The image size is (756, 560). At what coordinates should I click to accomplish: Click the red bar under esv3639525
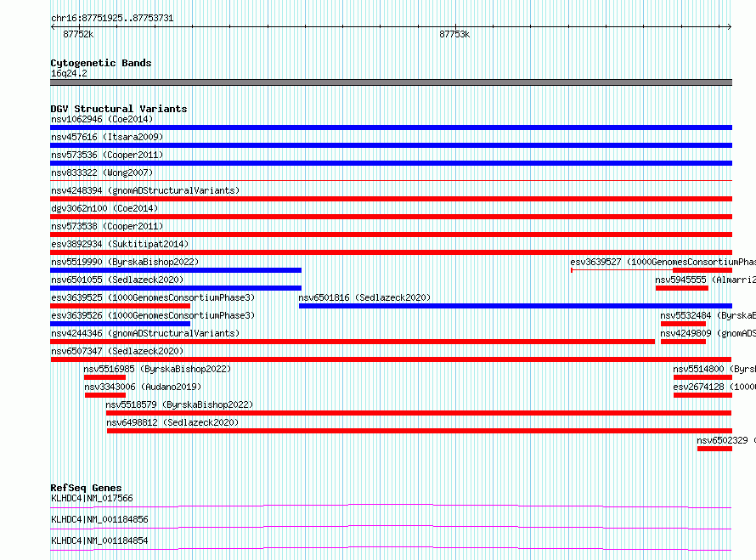(120, 306)
